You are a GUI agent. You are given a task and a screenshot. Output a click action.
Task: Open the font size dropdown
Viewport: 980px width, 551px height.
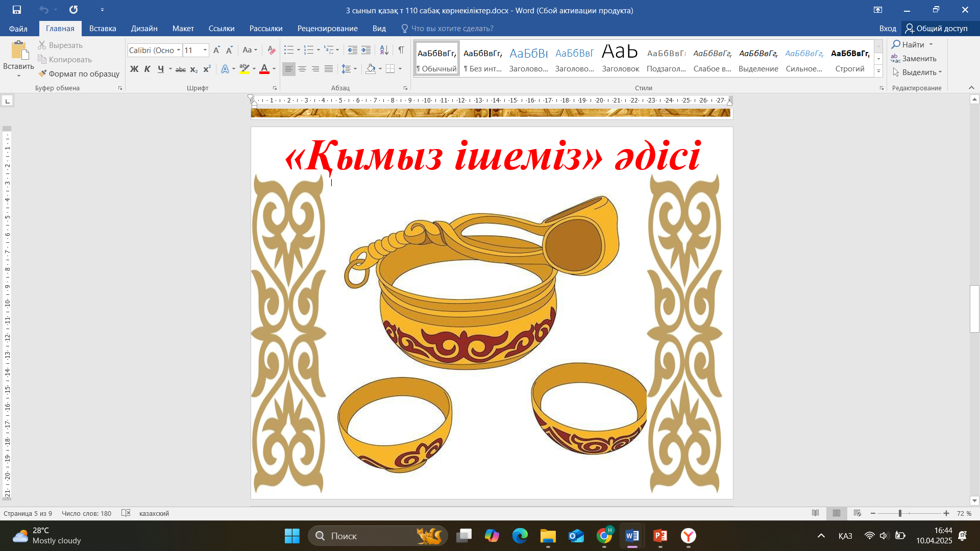click(x=205, y=50)
